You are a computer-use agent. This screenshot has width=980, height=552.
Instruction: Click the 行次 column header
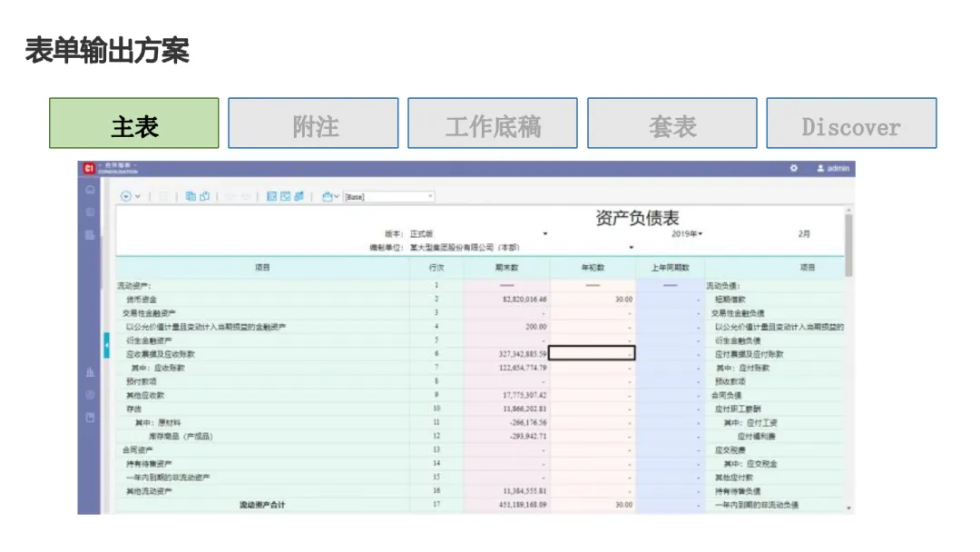pos(436,268)
